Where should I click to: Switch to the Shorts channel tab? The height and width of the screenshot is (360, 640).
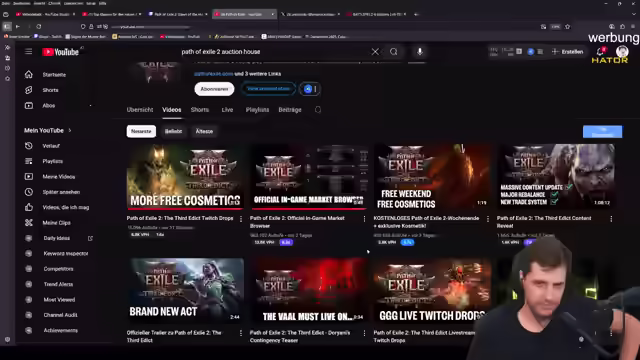[200, 110]
